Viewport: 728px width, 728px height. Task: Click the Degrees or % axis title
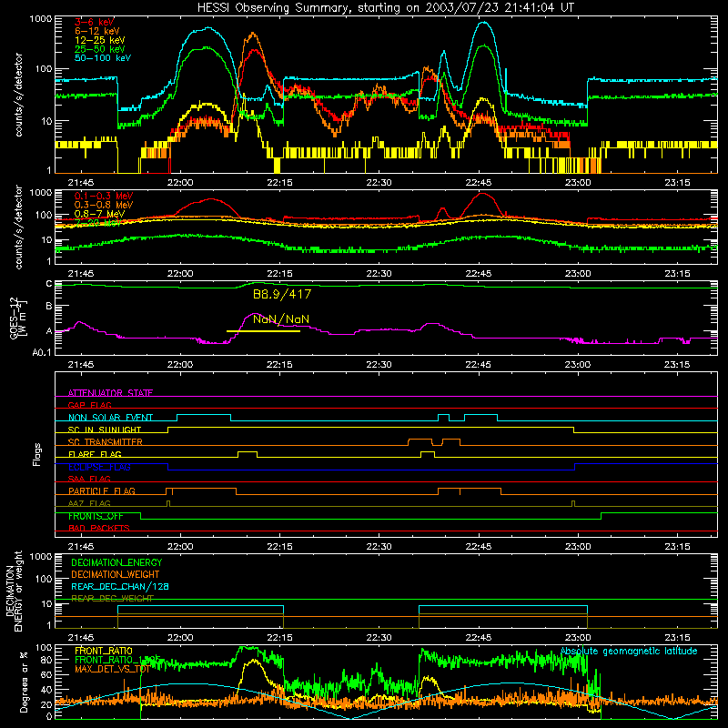pos(24,682)
